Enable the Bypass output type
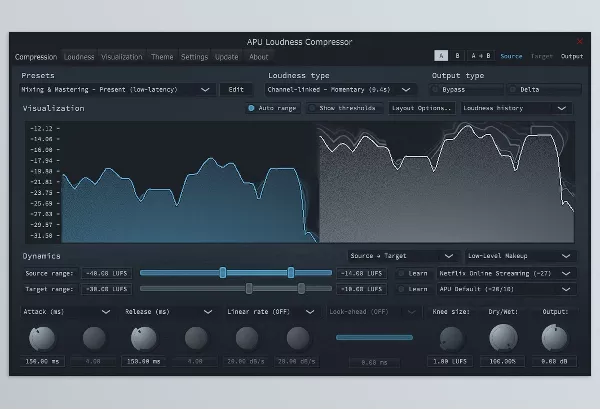The width and height of the screenshot is (600, 409). pyautogui.click(x=466, y=90)
